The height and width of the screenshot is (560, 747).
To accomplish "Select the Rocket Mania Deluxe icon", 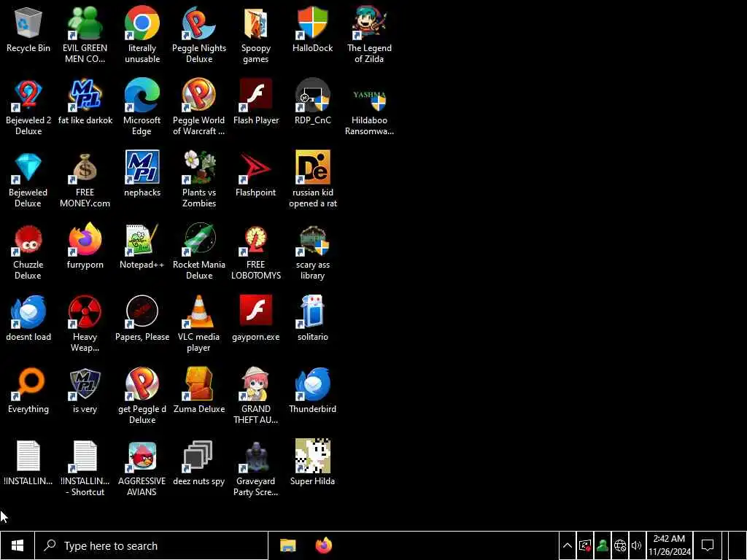I will point(199,252).
